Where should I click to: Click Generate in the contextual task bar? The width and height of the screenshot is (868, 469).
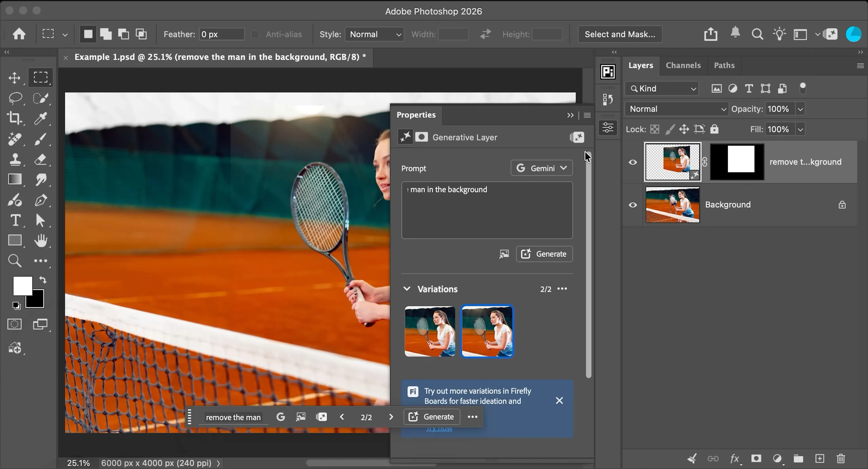(x=432, y=417)
